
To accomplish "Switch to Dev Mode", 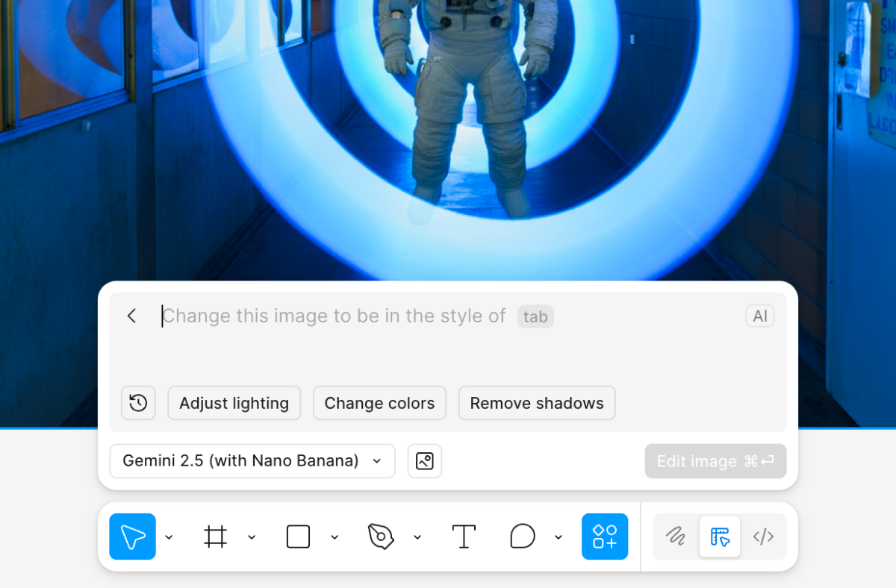I will point(764,536).
